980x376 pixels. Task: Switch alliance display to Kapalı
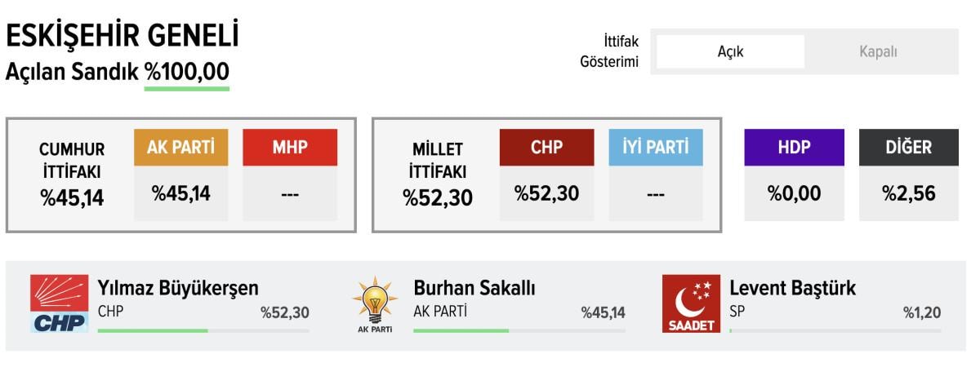tap(878, 52)
